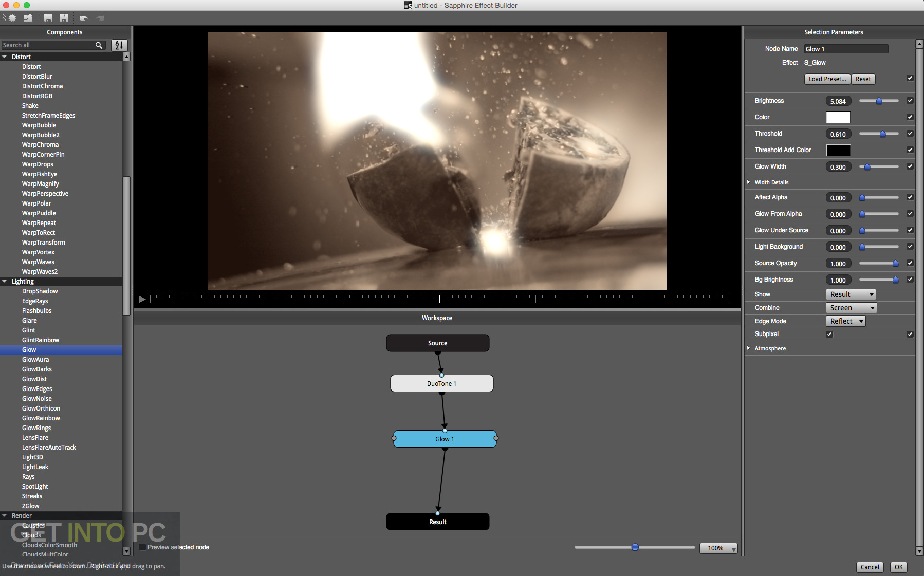Toggle the Bg Brightness row checkbox
Viewport: 924px width, 576px height.
coord(910,280)
